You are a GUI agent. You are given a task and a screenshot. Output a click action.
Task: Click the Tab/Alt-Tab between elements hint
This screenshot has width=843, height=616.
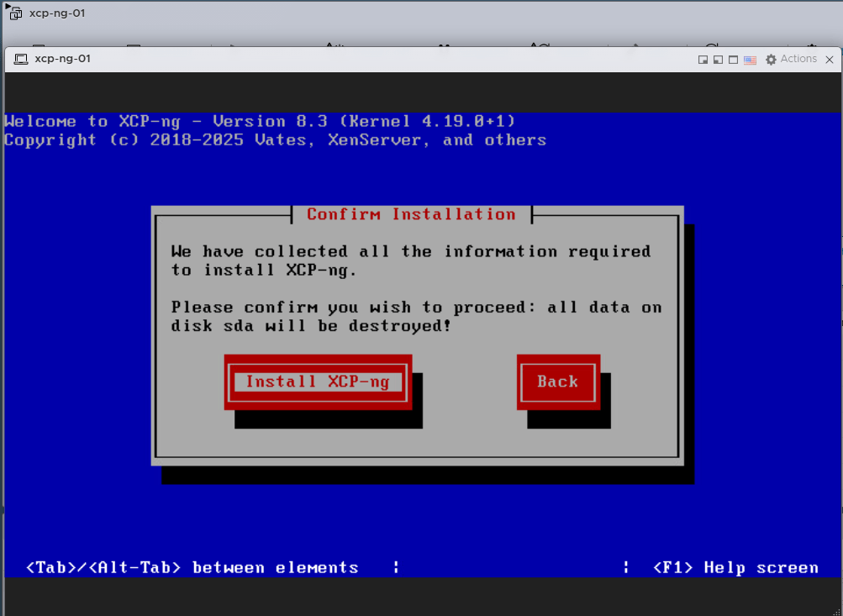tap(192, 568)
